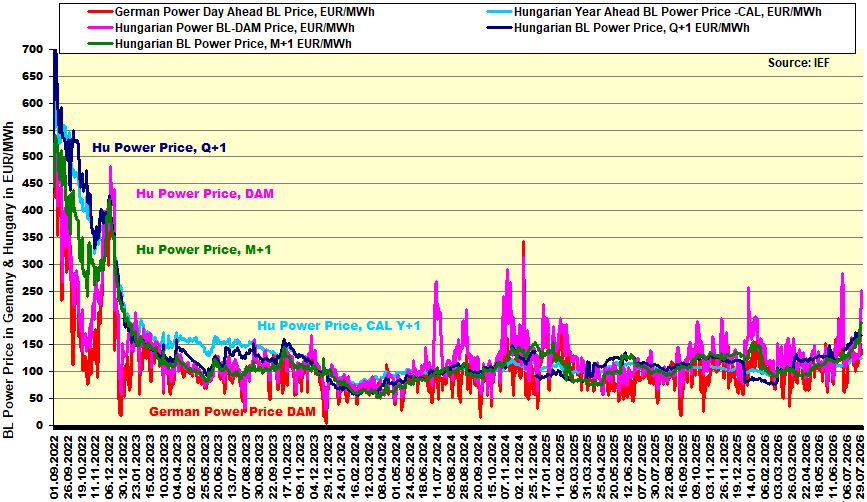
Task: Click the Hungarian BL Power Price, M+1 legend label
Action: (x=233, y=44)
